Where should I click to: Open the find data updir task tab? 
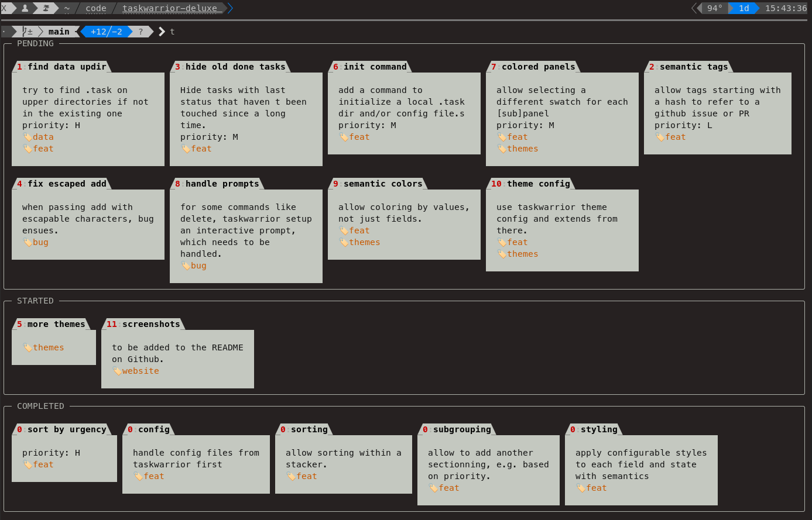coord(61,67)
